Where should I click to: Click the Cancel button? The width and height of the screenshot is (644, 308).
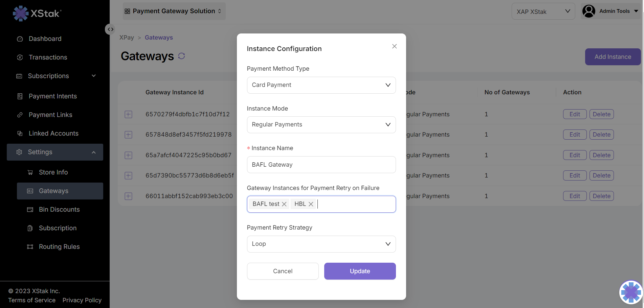pos(283,271)
